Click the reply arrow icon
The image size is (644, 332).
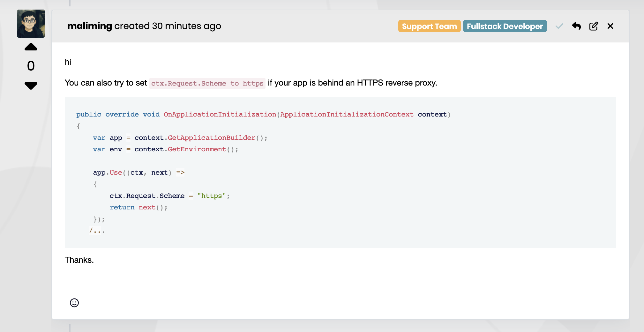click(576, 26)
